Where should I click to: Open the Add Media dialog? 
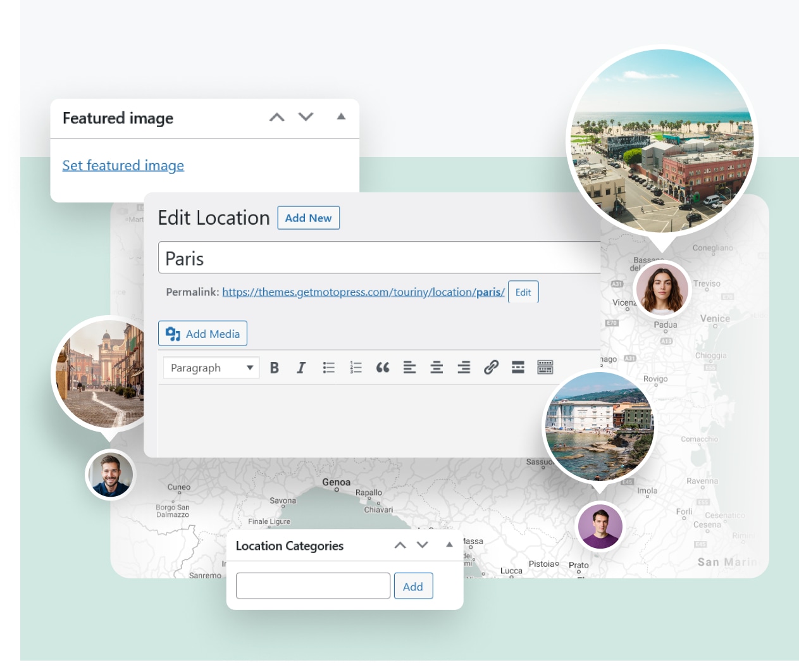[x=202, y=333]
